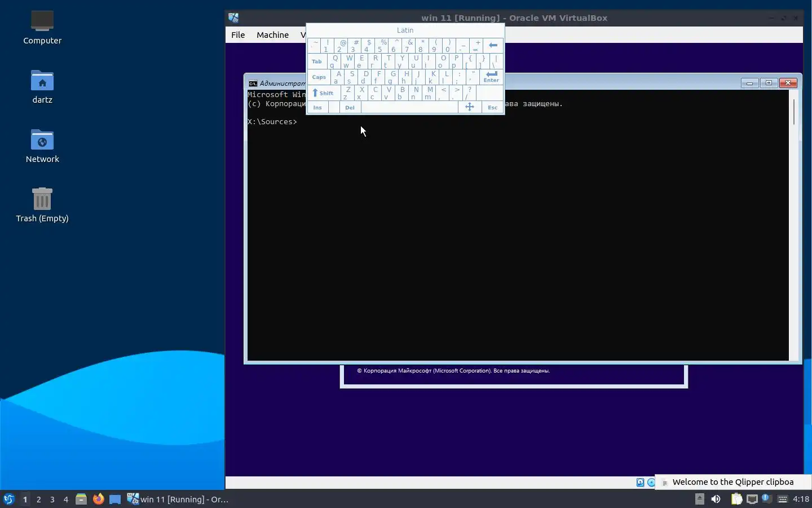Toggle the on-screen keyboard tray icon
Viewport: 812px width, 508px height.
(782, 499)
